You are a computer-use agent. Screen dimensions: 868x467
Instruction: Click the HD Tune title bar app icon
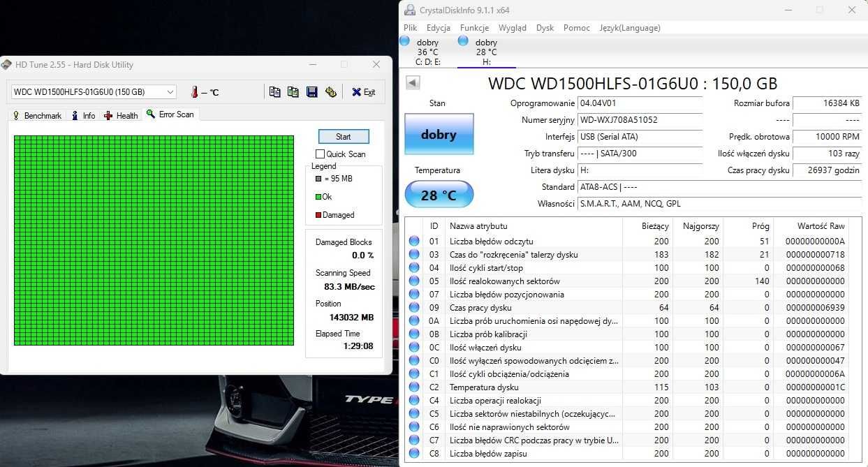[x=6, y=65]
